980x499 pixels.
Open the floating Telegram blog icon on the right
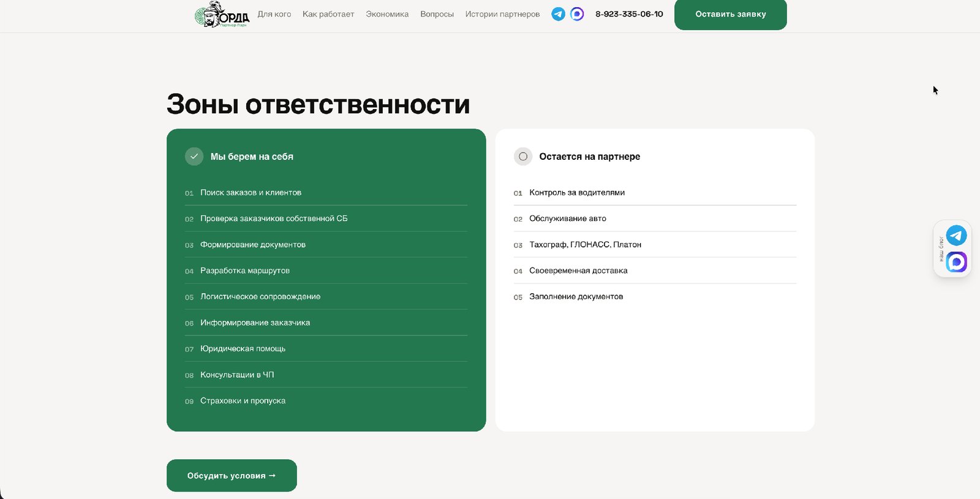point(956,235)
